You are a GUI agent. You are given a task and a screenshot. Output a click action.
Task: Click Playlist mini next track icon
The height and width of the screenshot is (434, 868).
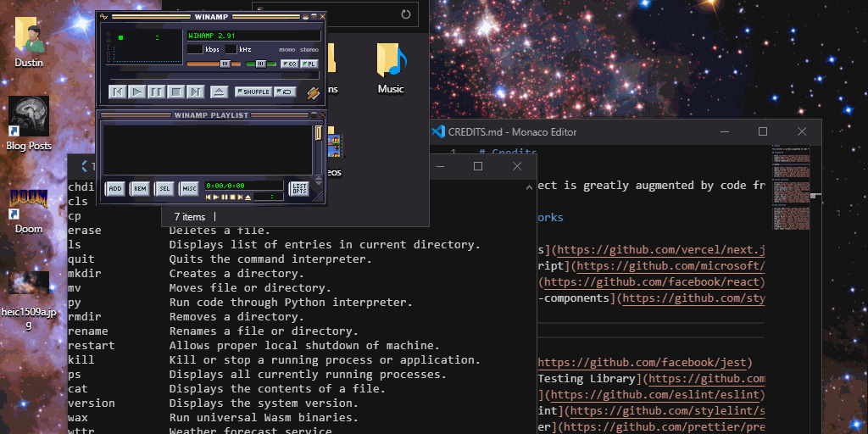tap(240, 197)
